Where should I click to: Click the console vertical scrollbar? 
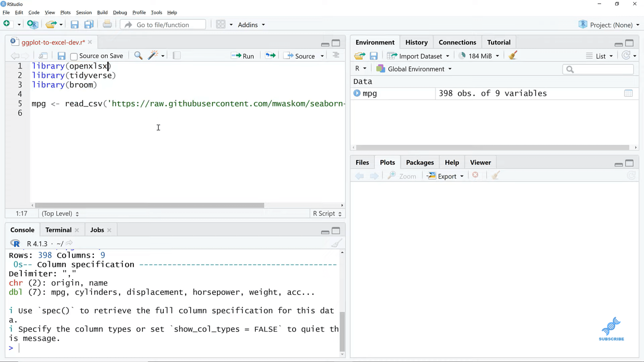342,332
